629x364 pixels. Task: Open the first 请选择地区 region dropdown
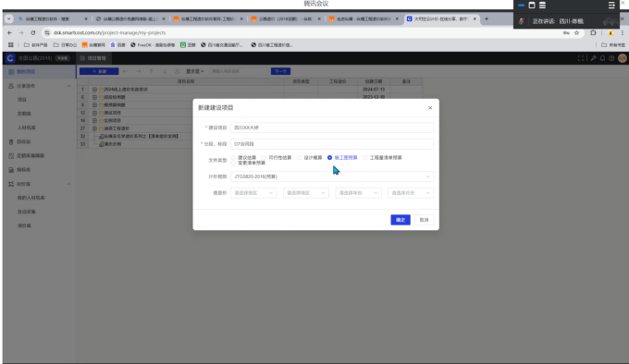point(253,193)
